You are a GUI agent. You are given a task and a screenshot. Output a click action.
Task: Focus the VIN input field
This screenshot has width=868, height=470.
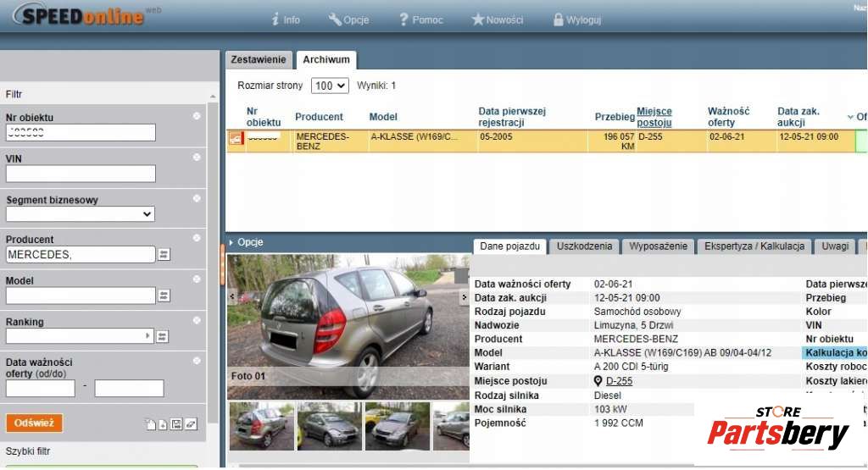click(81, 174)
